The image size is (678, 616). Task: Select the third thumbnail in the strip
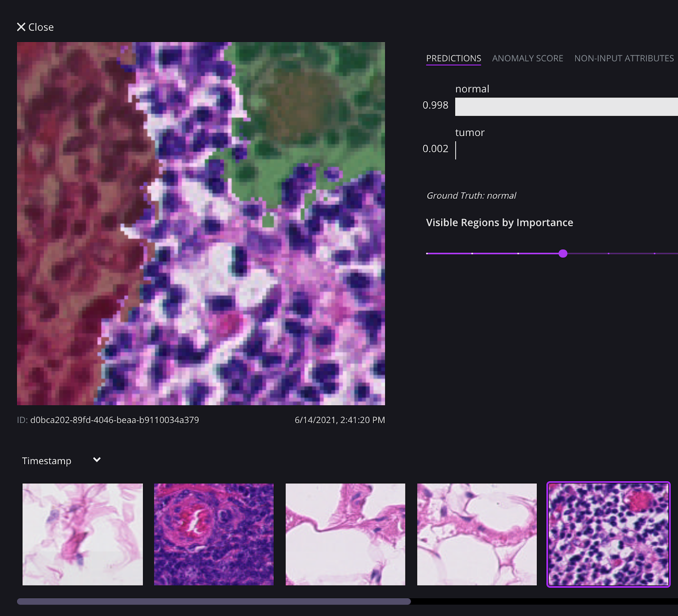coord(345,534)
